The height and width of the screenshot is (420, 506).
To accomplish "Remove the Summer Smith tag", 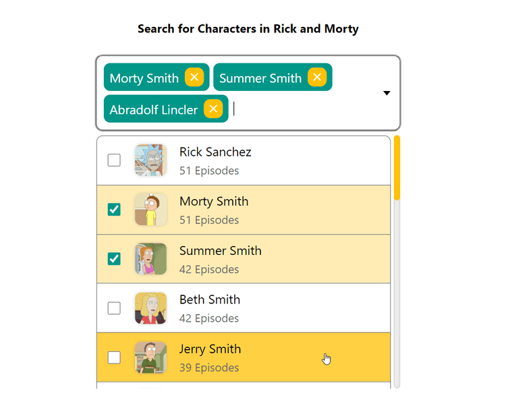I will tap(317, 78).
